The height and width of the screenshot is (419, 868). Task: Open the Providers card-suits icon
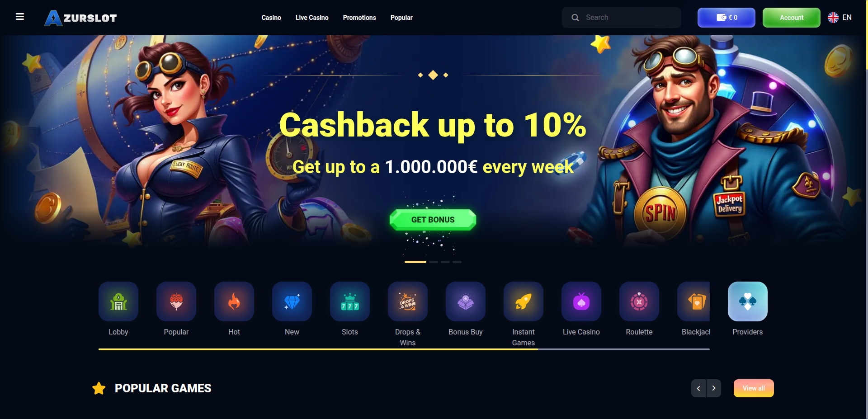click(748, 301)
